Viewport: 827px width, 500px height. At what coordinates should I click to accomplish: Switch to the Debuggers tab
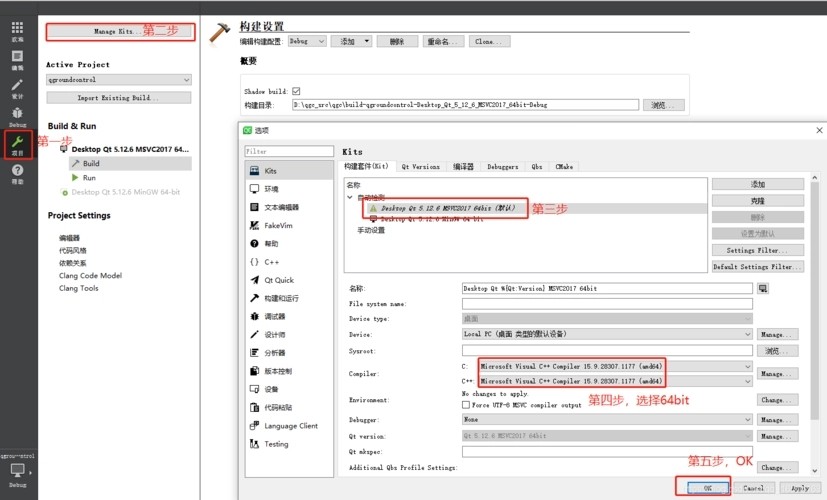click(x=502, y=167)
